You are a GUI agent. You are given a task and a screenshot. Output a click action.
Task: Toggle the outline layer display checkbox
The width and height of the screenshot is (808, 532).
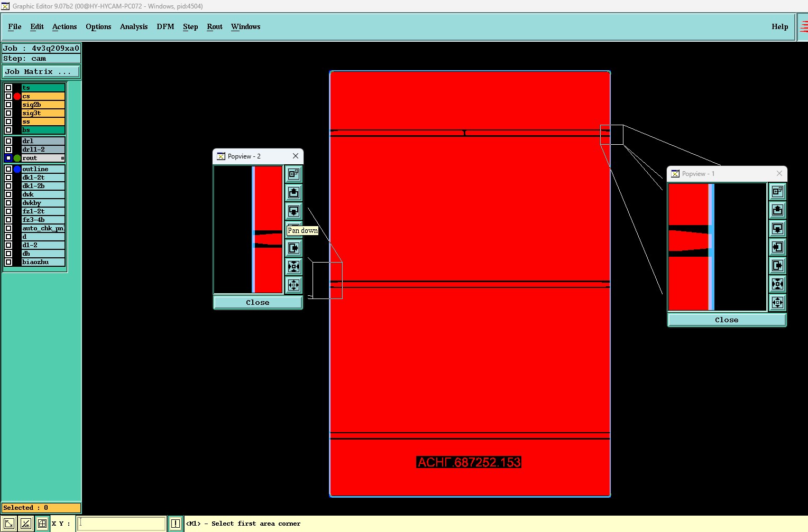point(8,169)
